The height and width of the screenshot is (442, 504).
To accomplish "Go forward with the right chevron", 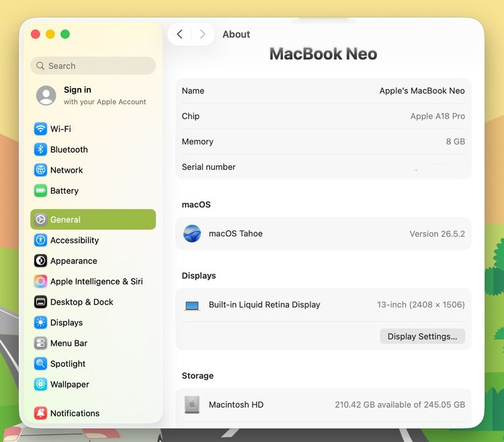I will [x=202, y=34].
